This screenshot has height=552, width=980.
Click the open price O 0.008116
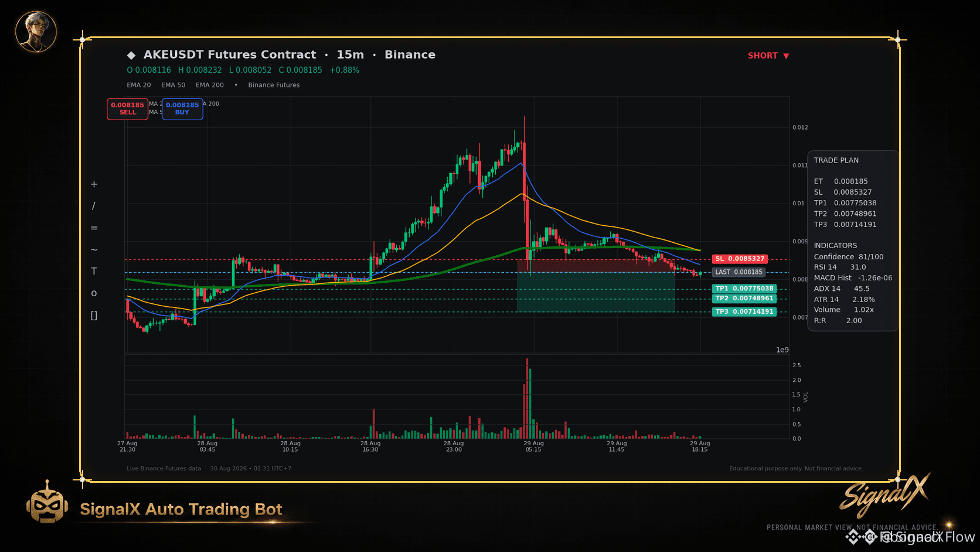point(149,70)
